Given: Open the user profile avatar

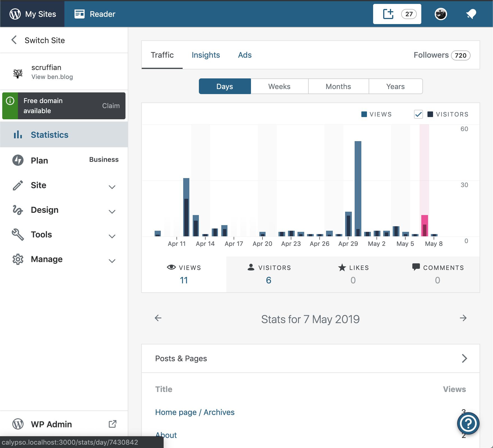Looking at the screenshot, I should point(441,14).
